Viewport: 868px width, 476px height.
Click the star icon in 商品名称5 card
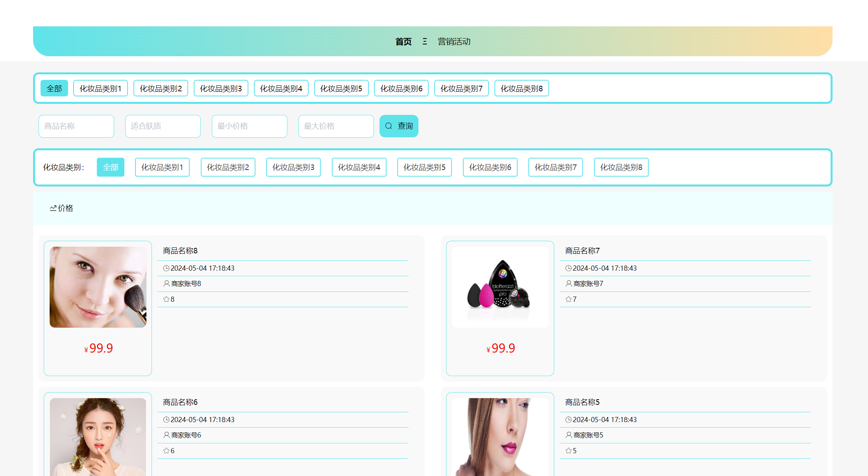click(x=569, y=451)
